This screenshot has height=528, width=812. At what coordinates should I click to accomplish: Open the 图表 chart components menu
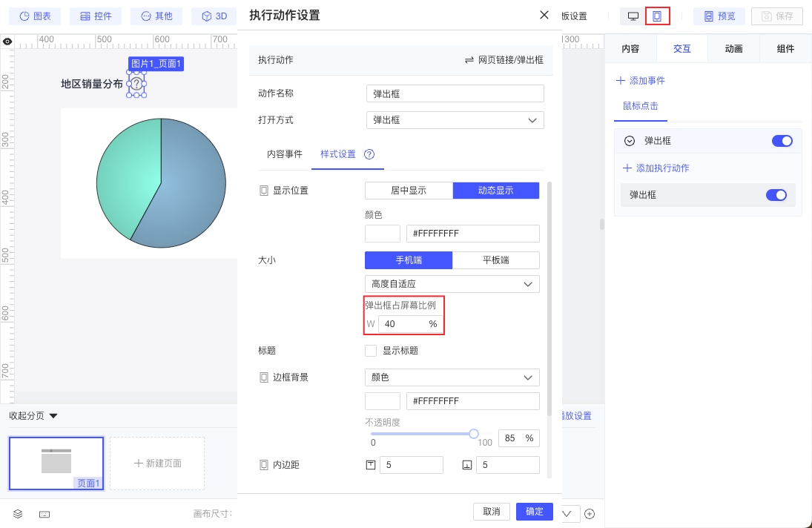point(35,16)
